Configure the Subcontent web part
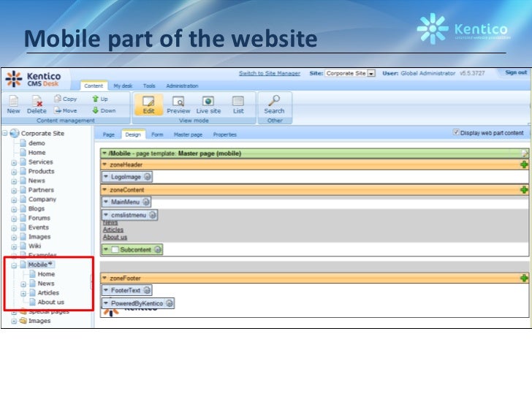532x399 pixels. click(x=157, y=249)
